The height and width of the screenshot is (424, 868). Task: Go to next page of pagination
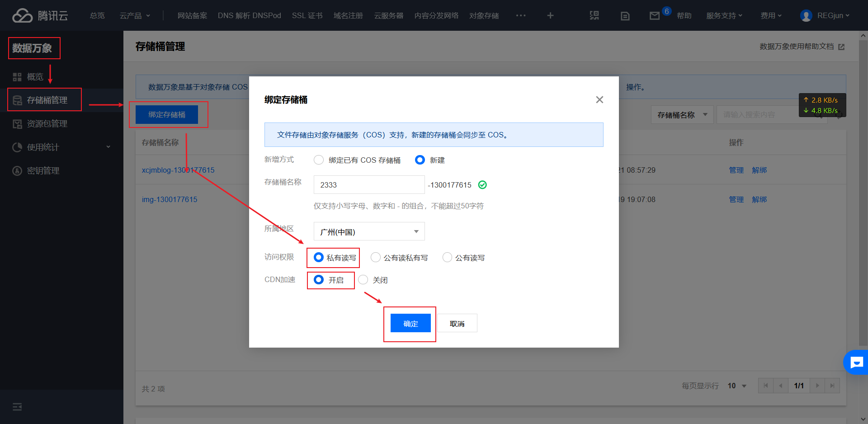[817, 386]
